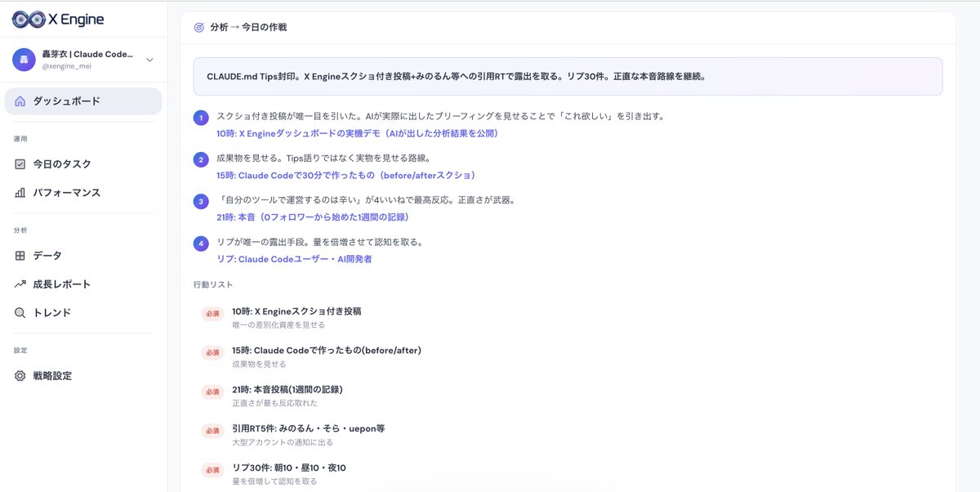Expand the account chevron next to @xengine_mei
The width and height of the screenshot is (980, 492).
pyautogui.click(x=148, y=60)
